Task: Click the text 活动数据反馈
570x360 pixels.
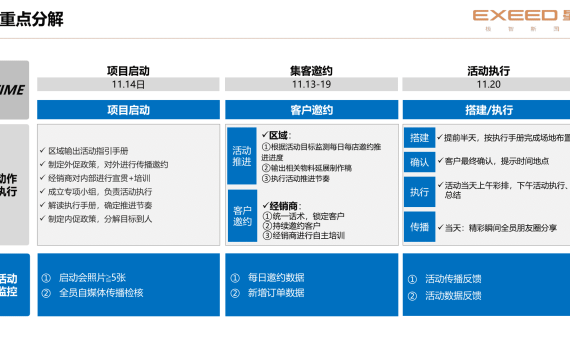Action: [453, 296]
